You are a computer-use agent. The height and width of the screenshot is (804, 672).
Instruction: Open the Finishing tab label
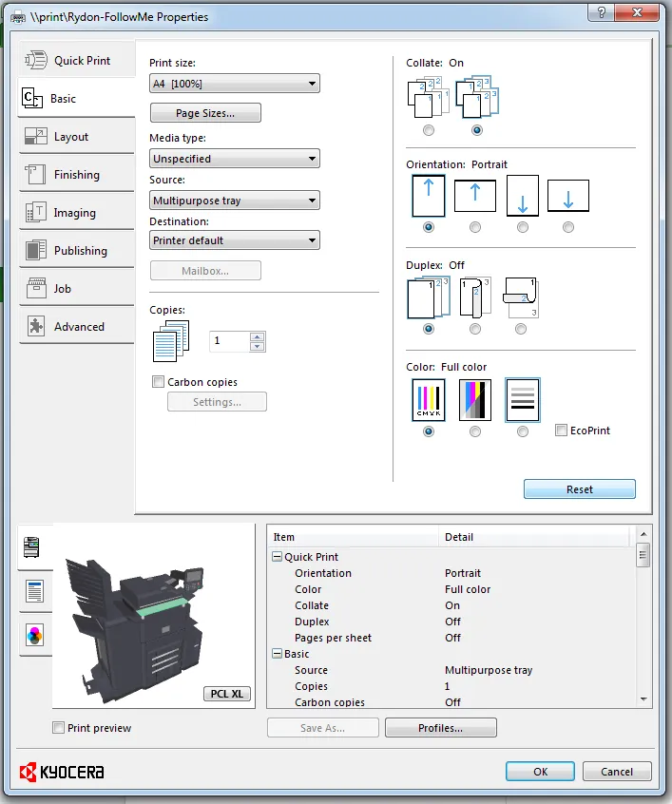click(x=77, y=175)
